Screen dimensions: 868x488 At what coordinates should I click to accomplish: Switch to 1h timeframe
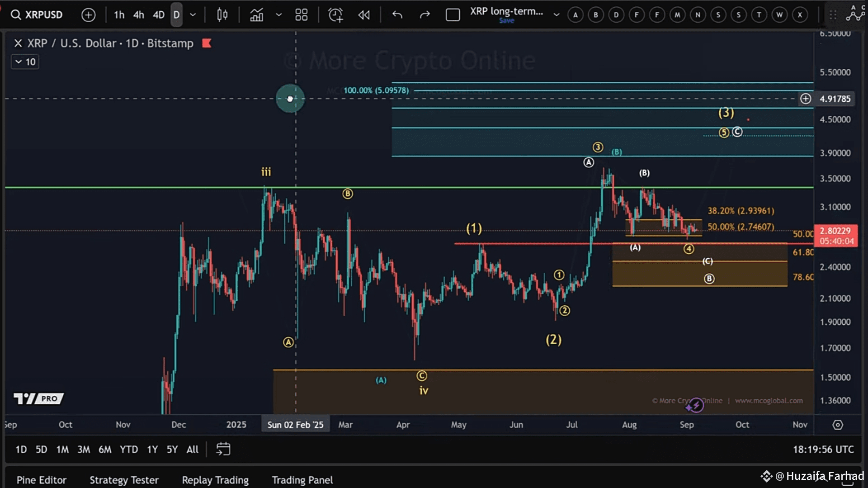[x=119, y=15]
